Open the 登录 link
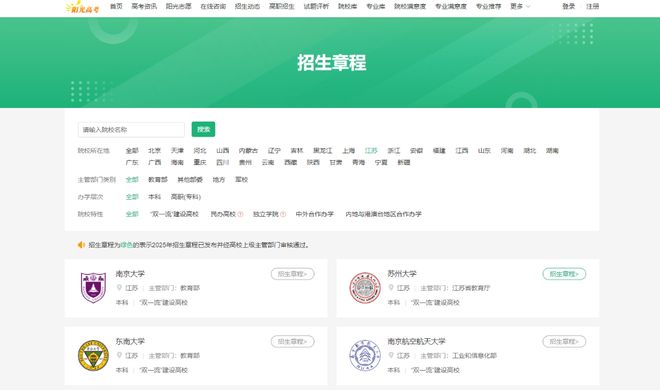Image resolution: width=660 pixels, height=390 pixels. tap(569, 6)
